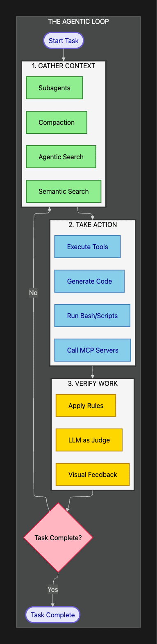Viewport: 157px width, 644px height.
Task: Click the Yes edge label
Action: click(53, 589)
